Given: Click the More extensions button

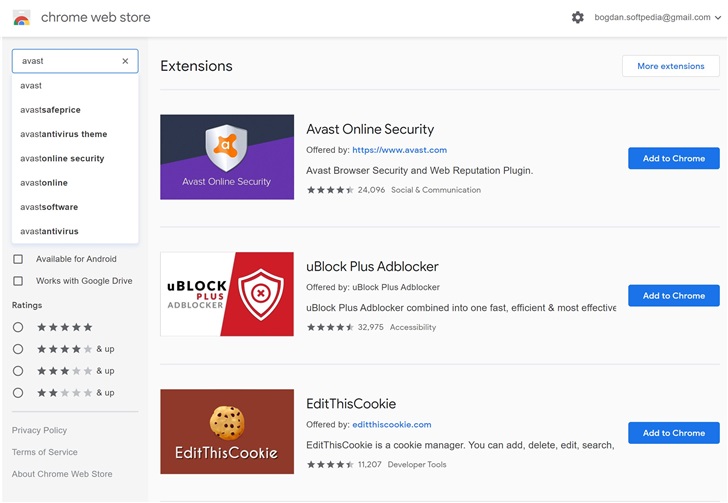Looking at the screenshot, I should tap(670, 66).
